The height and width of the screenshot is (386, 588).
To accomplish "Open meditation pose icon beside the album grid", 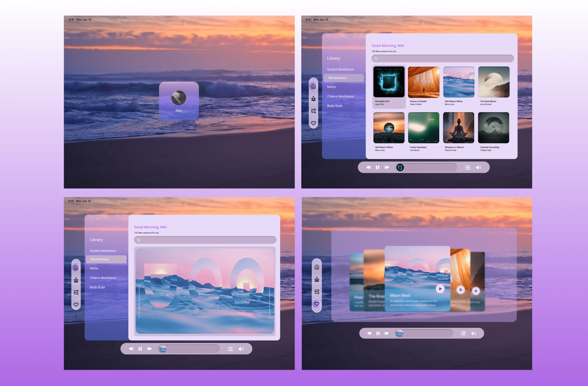I will (x=313, y=99).
